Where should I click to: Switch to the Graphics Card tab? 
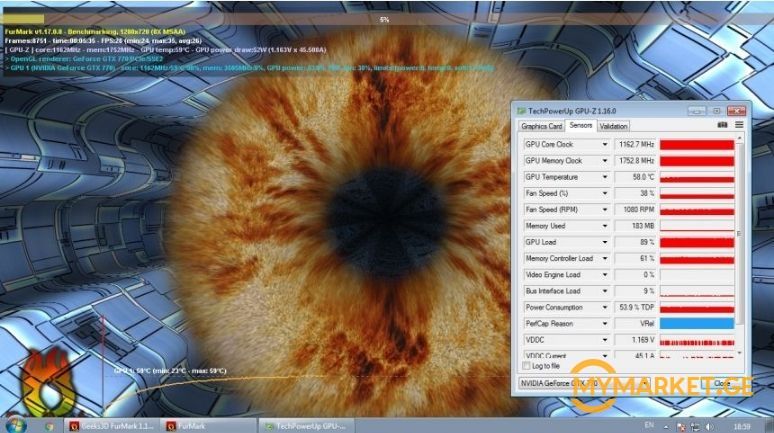click(x=542, y=126)
